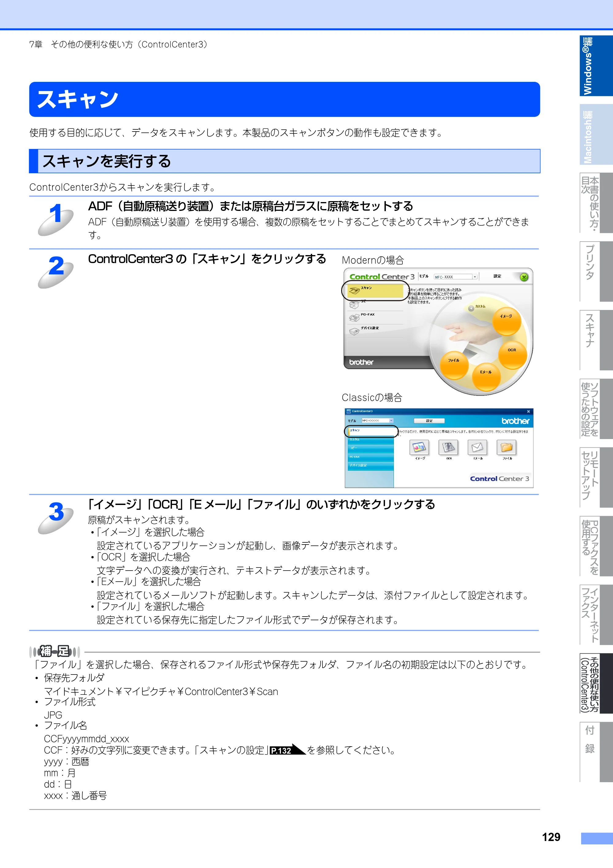Screen dimensions: 613x868
Task: Open PC-FAX in the Modern ControlCenter3
Action: [375, 318]
